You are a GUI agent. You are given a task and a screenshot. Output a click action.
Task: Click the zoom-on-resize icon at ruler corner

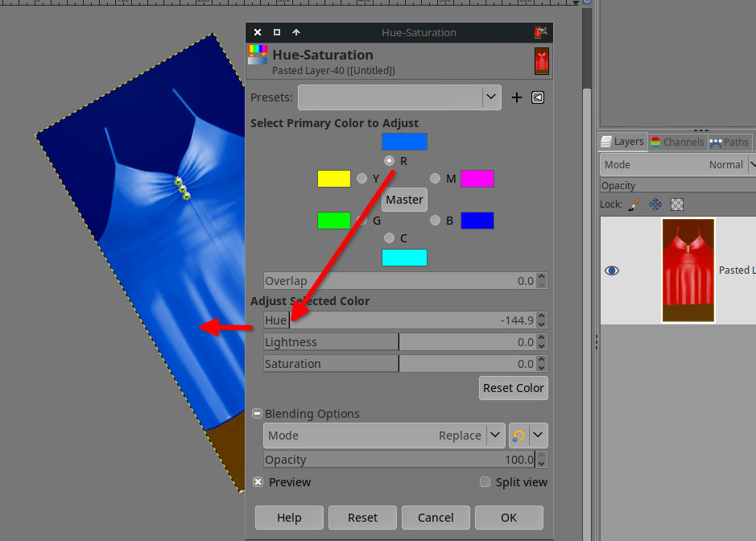[x=587, y=2]
